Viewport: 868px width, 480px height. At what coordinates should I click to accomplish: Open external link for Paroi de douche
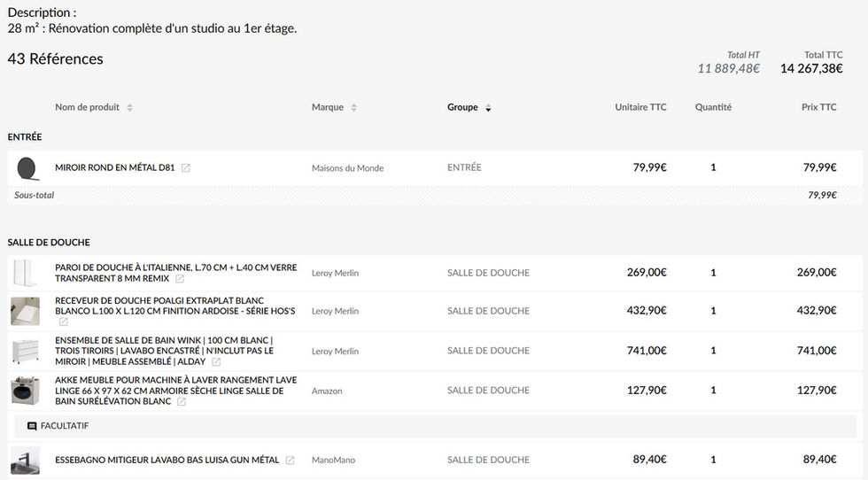click(180, 279)
